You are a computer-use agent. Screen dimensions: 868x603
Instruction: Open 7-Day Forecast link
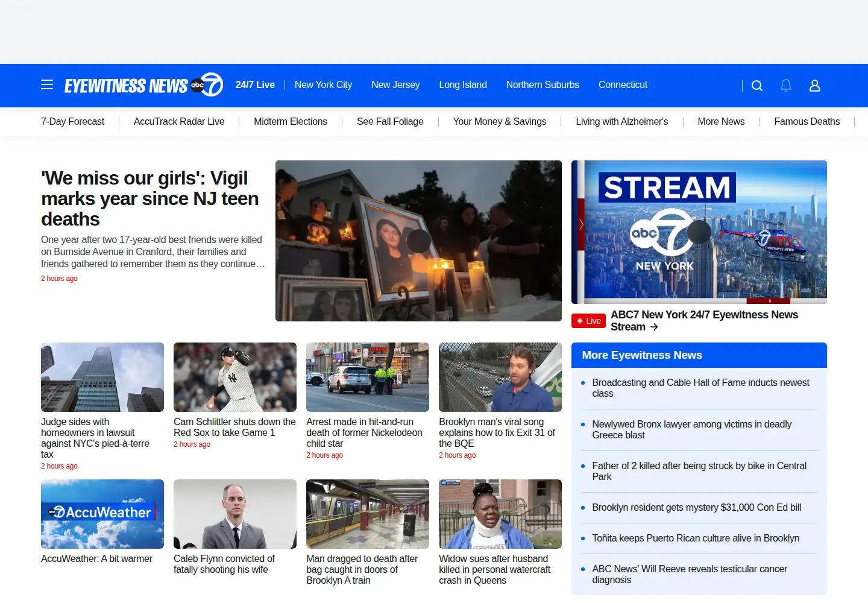coord(72,122)
